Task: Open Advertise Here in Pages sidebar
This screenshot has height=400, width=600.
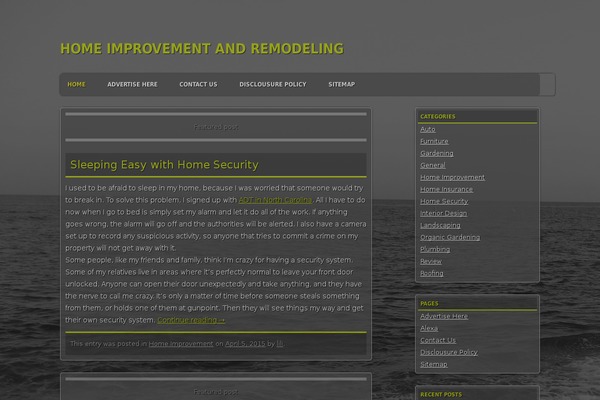Action: pyautogui.click(x=443, y=316)
